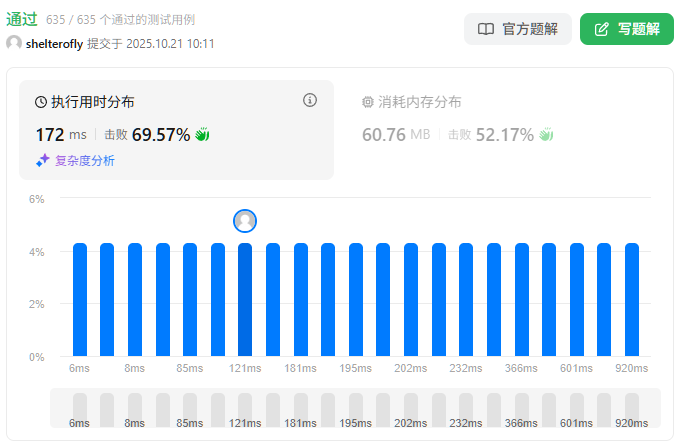Click the info icon in runtime card
The height and width of the screenshot is (447, 680).
tap(310, 100)
